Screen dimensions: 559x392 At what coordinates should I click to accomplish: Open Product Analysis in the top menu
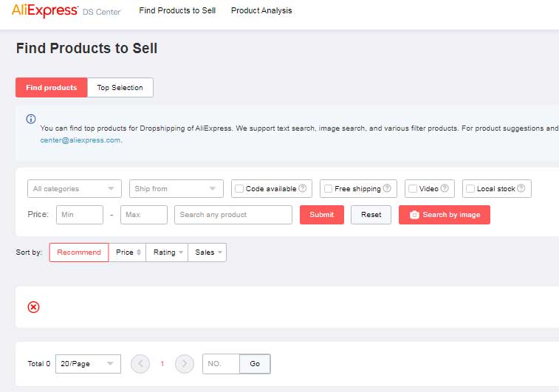click(261, 10)
